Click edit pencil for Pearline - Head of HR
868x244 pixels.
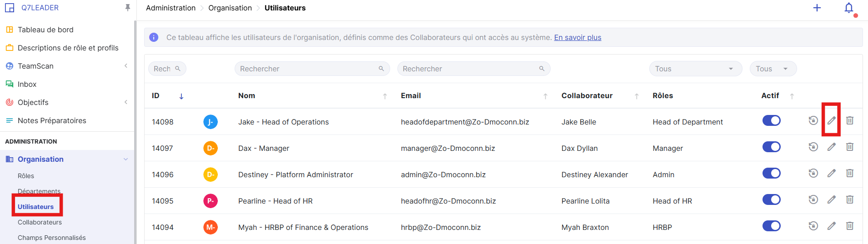click(831, 199)
